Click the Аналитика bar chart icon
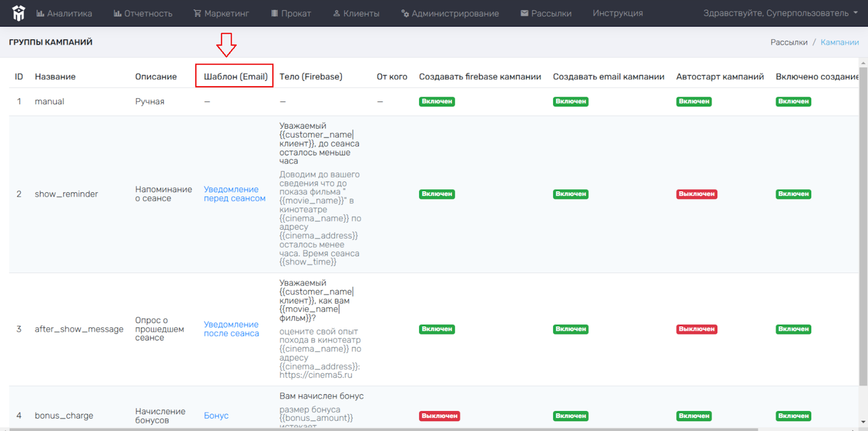 tap(40, 13)
